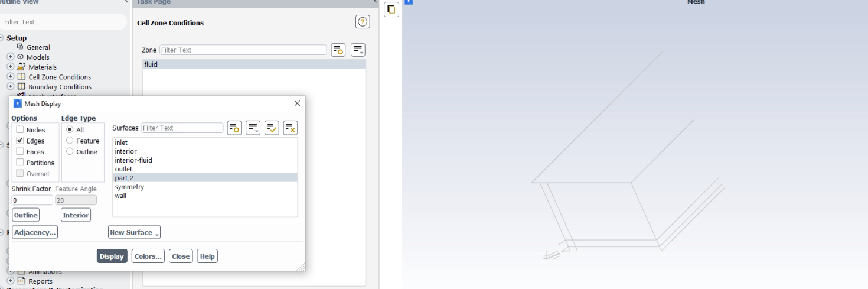Select the All edge type radio
This screenshot has height=289, width=868.
pyautogui.click(x=70, y=130)
